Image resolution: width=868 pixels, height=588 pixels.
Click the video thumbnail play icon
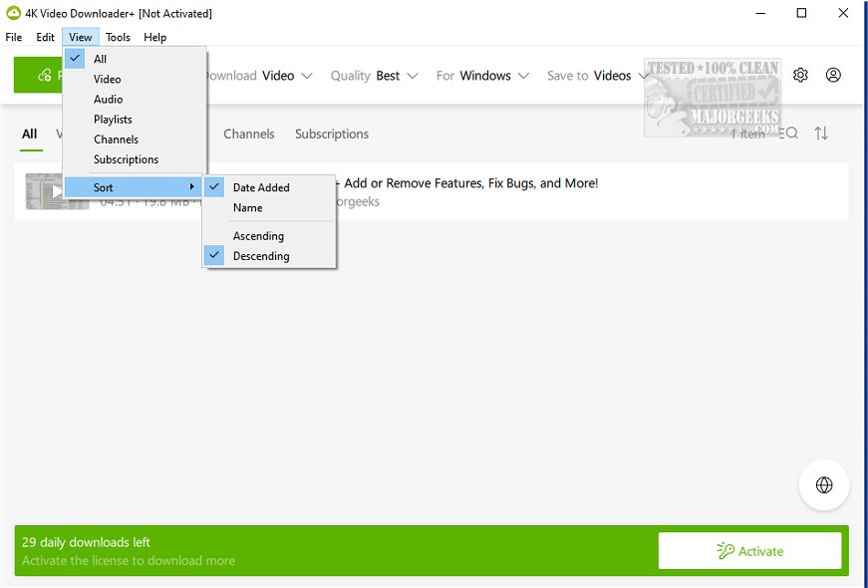tap(57, 191)
